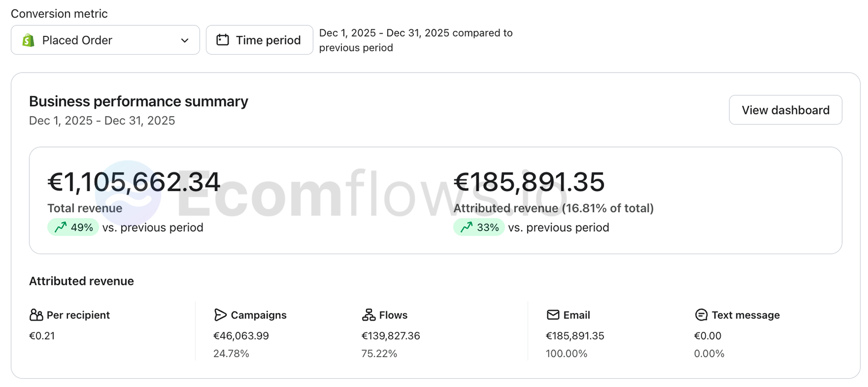Click the Campaigns paper-plane icon
This screenshot has height=387, width=868.
pos(220,315)
